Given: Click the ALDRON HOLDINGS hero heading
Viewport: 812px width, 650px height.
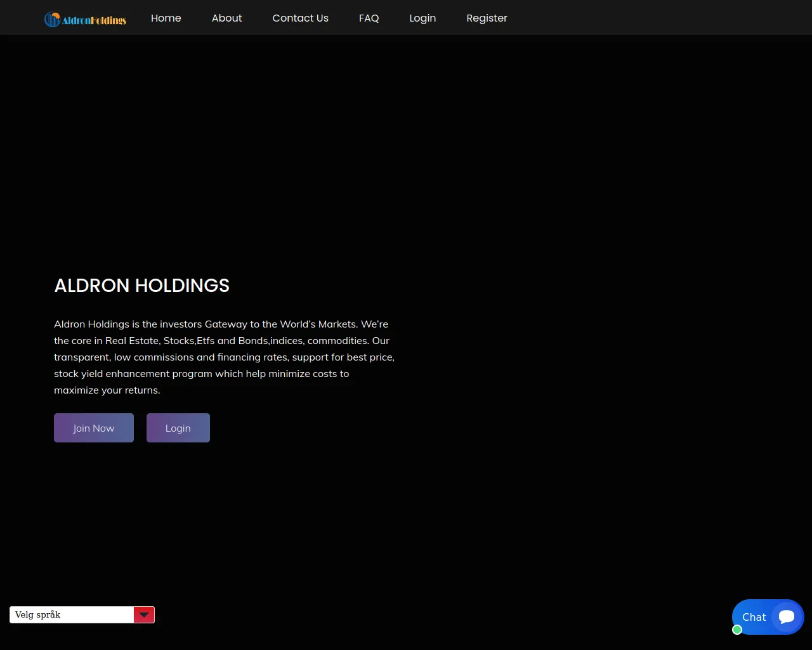Looking at the screenshot, I should (142, 286).
